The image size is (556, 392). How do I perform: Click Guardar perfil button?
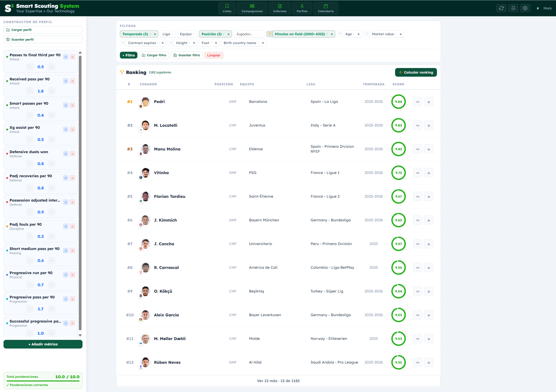43,39
